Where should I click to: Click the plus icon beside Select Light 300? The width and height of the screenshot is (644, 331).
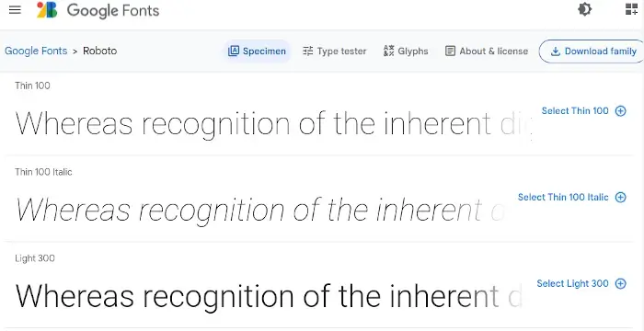tap(621, 283)
